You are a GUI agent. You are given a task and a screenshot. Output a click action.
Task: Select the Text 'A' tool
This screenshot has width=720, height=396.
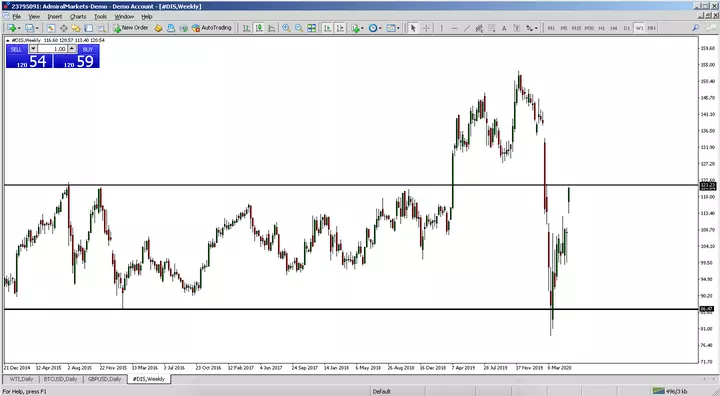point(504,28)
